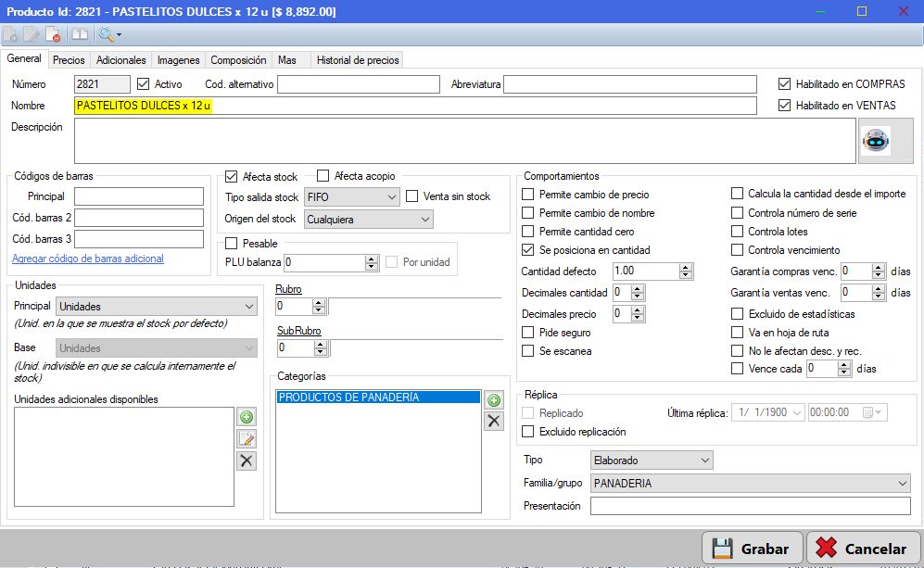Adjust Vence cada días spinner
This screenshot has height=568, width=924.
[x=844, y=369]
